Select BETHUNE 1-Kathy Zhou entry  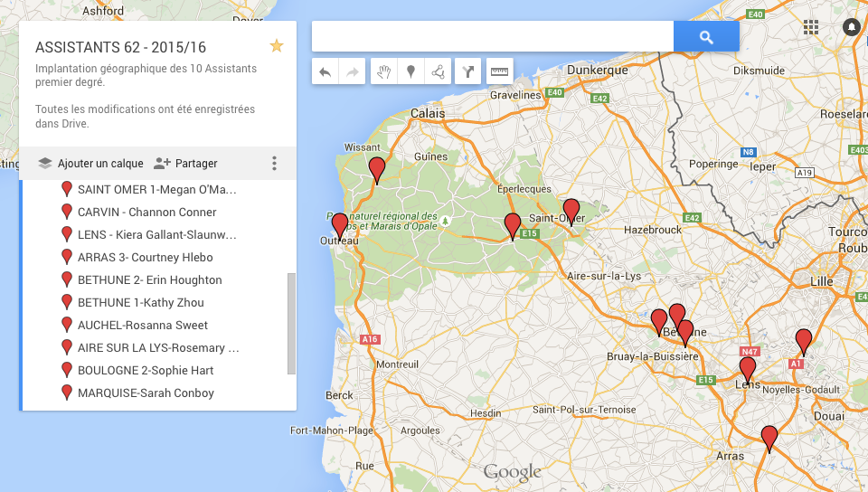(140, 303)
